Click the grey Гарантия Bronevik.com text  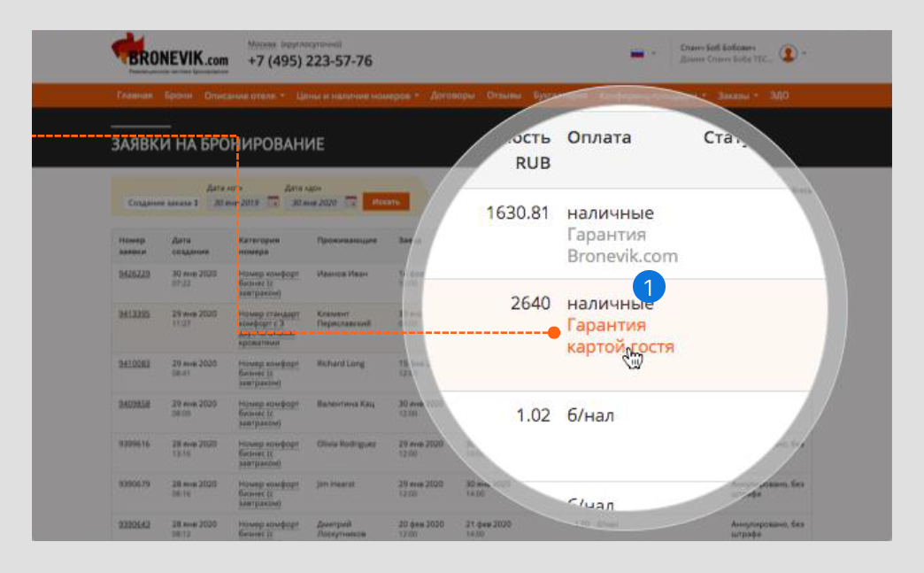point(622,245)
